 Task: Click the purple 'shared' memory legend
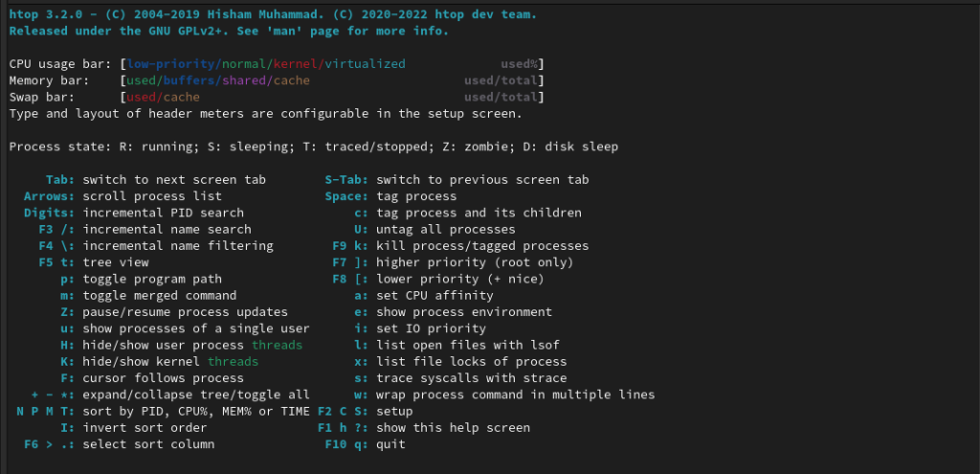(x=244, y=80)
